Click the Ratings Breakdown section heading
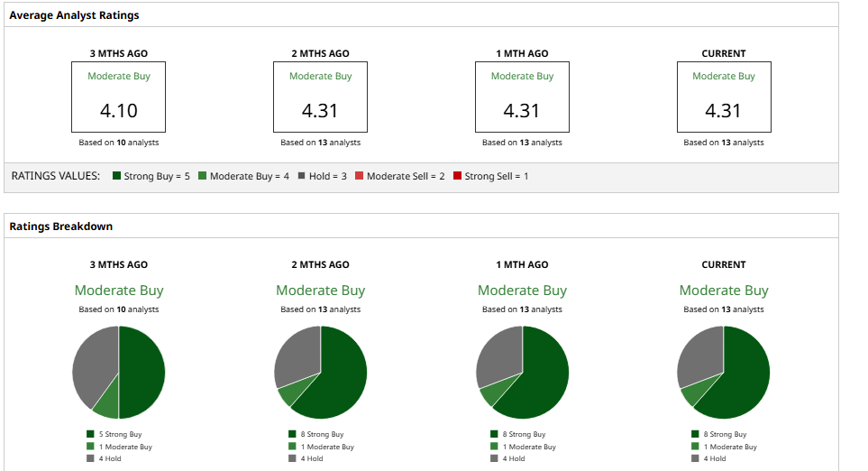868x471 pixels. pyautogui.click(x=61, y=226)
